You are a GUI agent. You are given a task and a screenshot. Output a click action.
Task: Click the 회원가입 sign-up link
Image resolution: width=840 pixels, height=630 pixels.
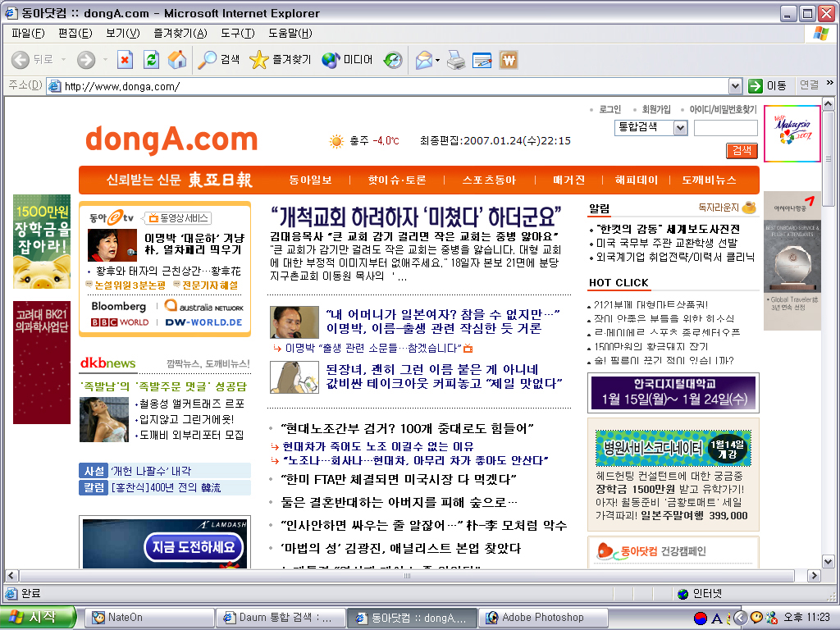click(x=656, y=109)
